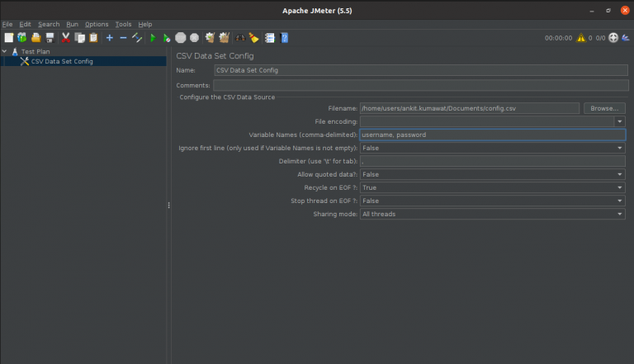Click the Paste clipboard icon
The image size is (634, 364).
pyautogui.click(x=93, y=38)
